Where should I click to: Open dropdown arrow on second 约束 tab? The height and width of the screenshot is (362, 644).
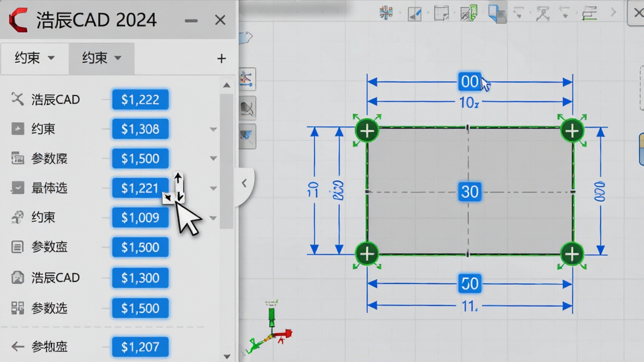[118, 58]
